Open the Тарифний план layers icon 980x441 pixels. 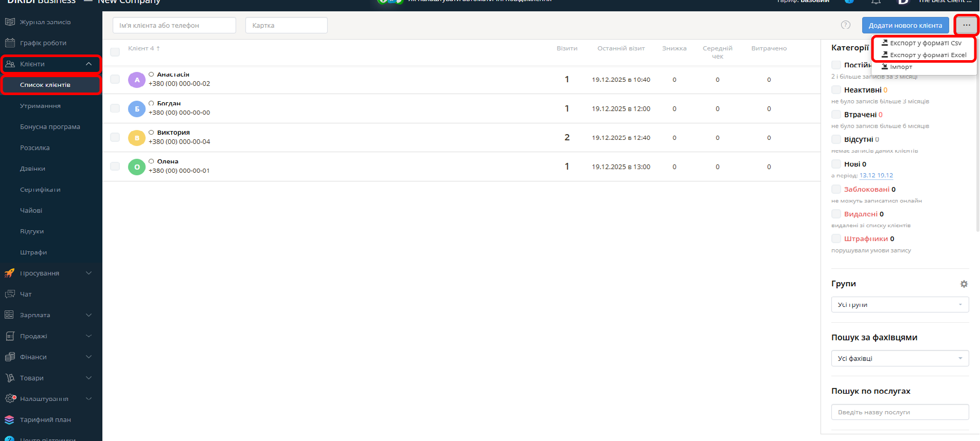pos(10,420)
